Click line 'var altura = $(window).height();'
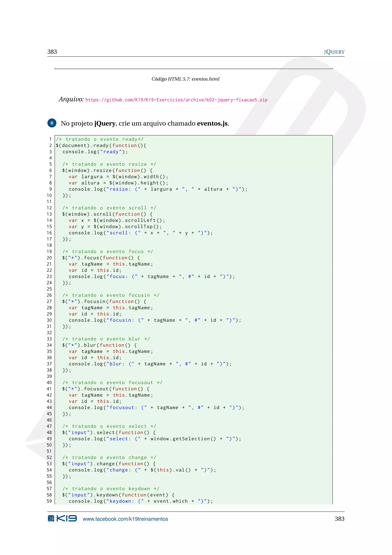 click(118, 183)
